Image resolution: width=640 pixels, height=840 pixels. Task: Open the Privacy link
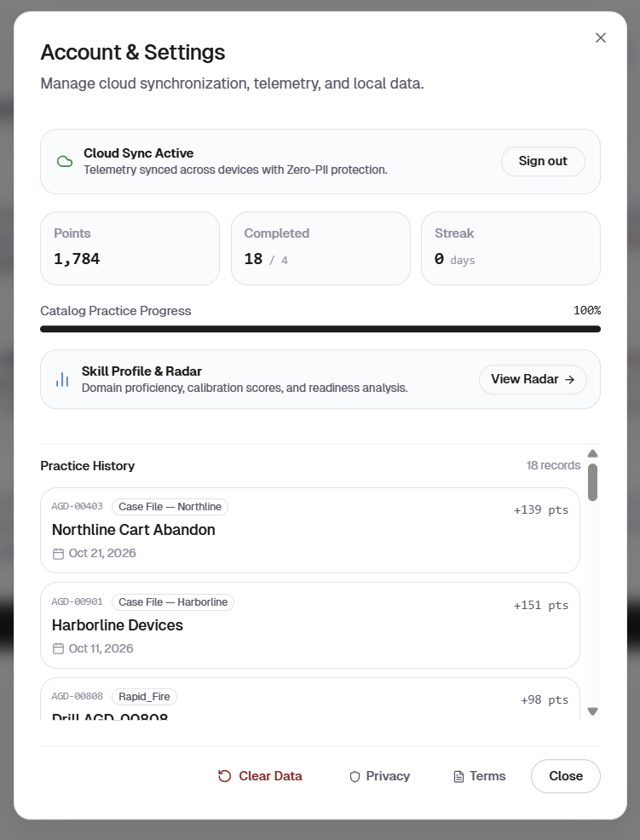[379, 776]
